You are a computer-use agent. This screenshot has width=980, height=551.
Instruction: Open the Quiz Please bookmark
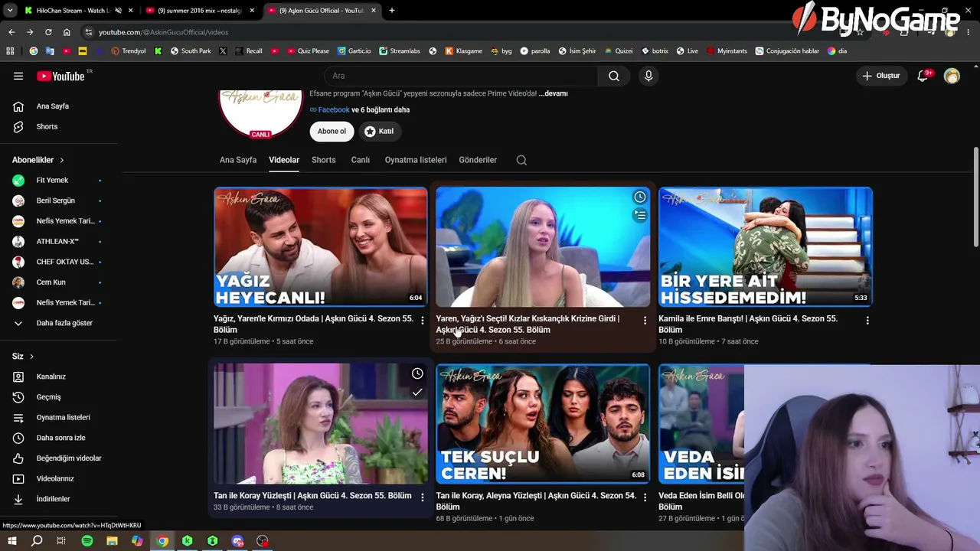[308, 51]
